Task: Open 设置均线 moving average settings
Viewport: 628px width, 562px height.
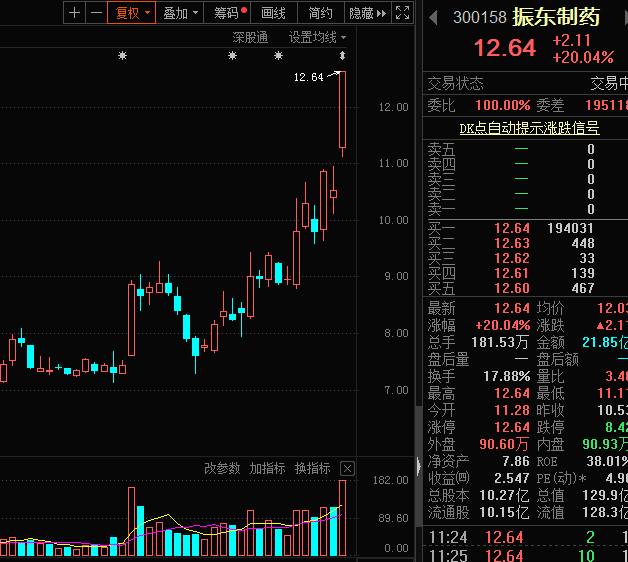Action: point(312,37)
